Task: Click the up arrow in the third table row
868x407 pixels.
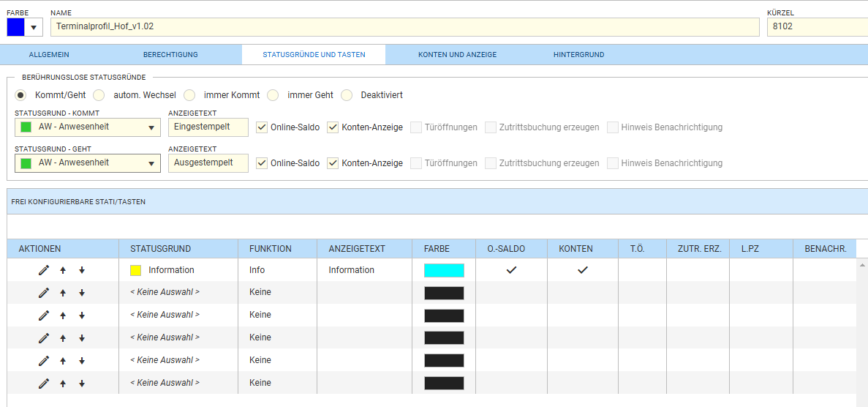Action: (x=63, y=315)
